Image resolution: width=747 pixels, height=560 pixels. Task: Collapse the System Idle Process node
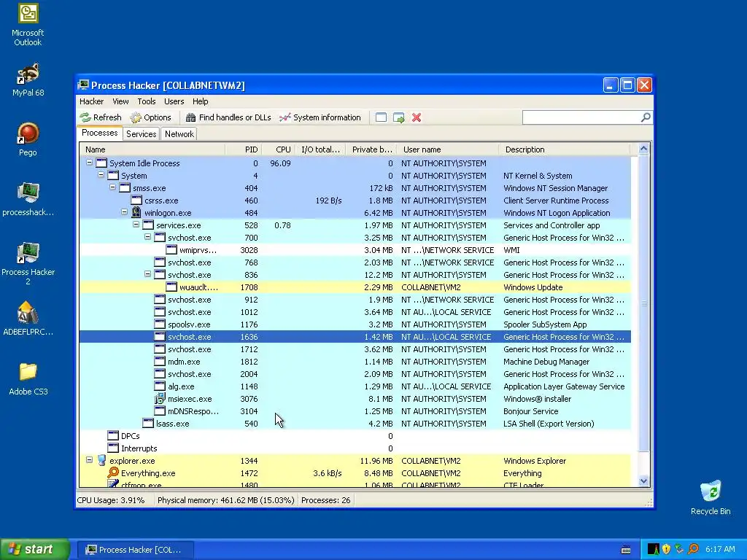point(89,163)
